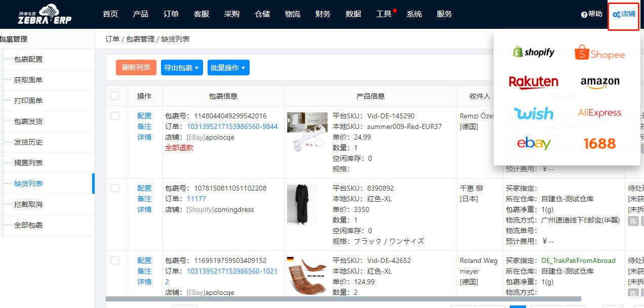Select the 1688 sourcing platform icon
The image size is (644, 308).
click(x=599, y=144)
